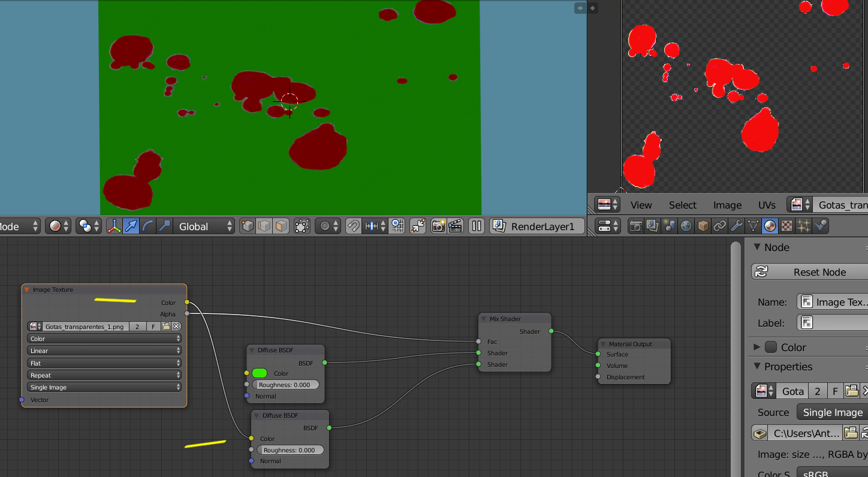Screen dimensions: 868x477
Task: Click the green Diffuse BSDF color swatch
Action: coord(260,373)
